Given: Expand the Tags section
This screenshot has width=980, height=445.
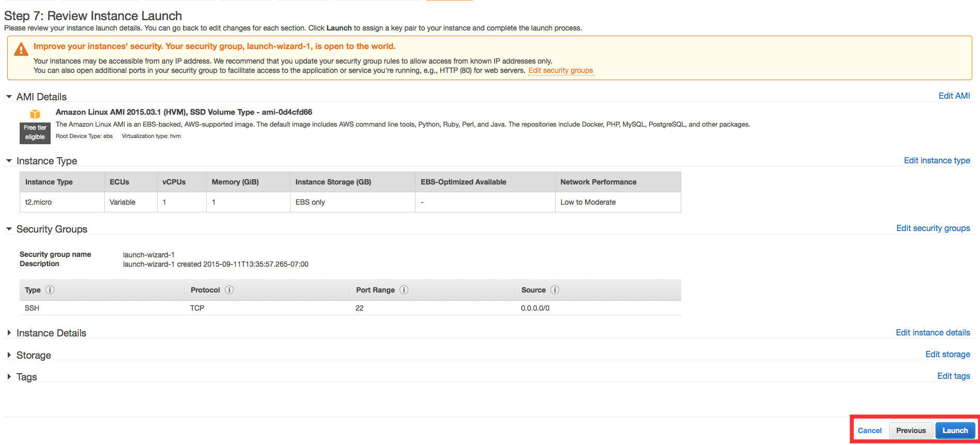Looking at the screenshot, I should point(9,377).
